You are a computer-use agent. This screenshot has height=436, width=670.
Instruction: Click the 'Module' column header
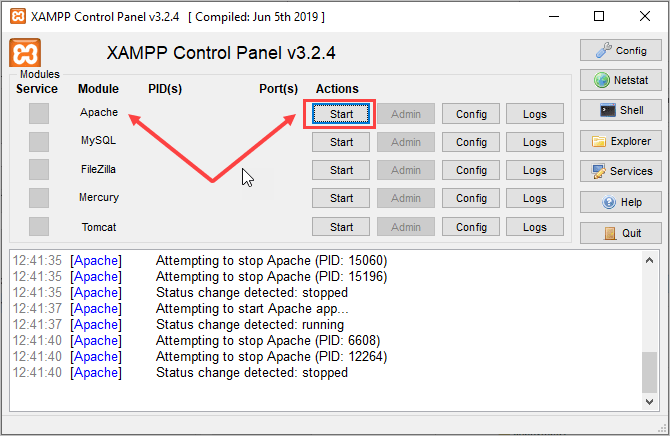pos(98,89)
